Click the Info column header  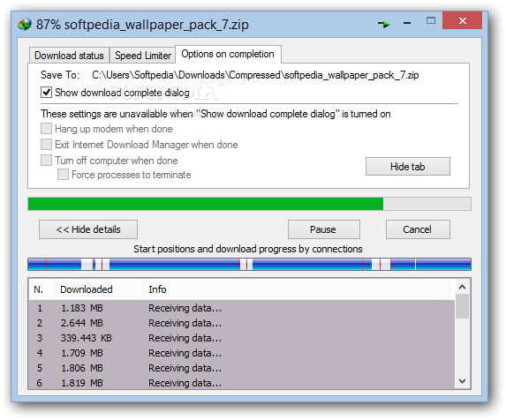(296, 289)
